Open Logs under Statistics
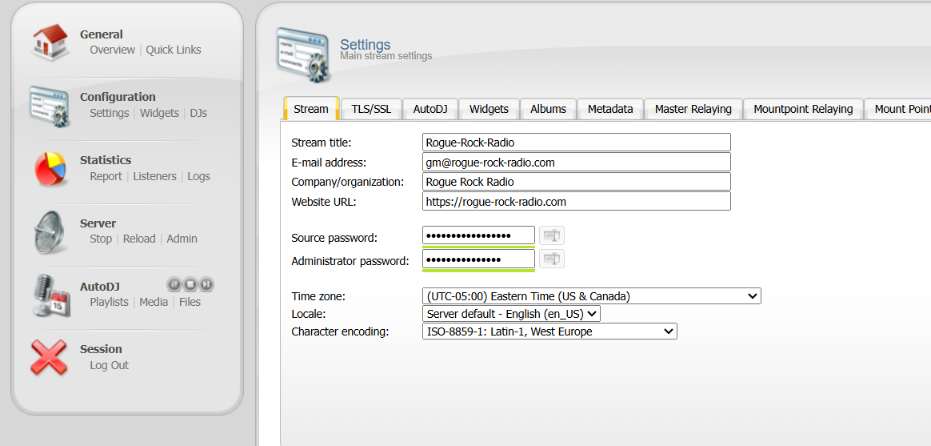This screenshot has height=446, width=931. tap(199, 176)
